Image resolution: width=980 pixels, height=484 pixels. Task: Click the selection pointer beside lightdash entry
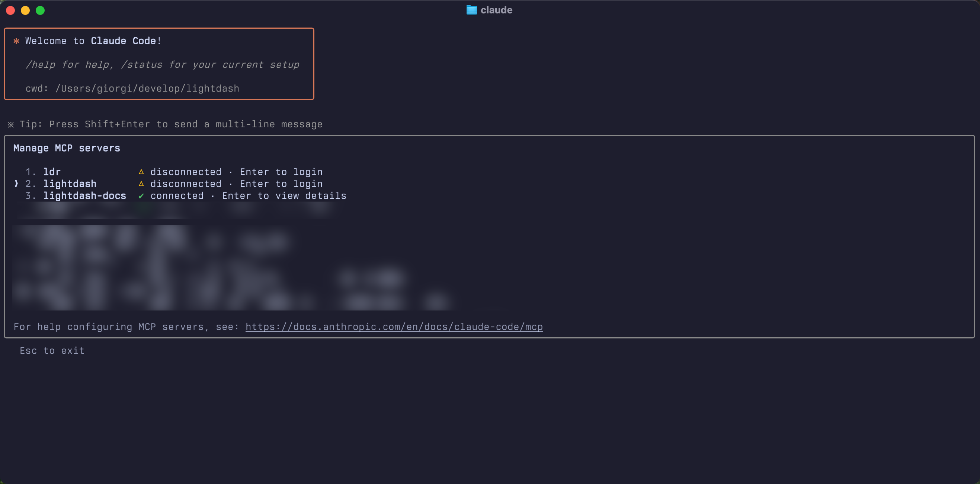click(x=16, y=184)
